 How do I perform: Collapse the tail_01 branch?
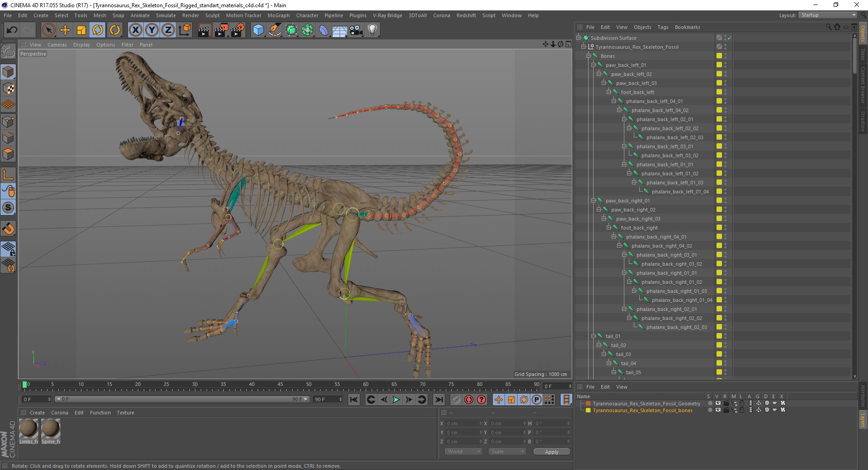point(594,336)
